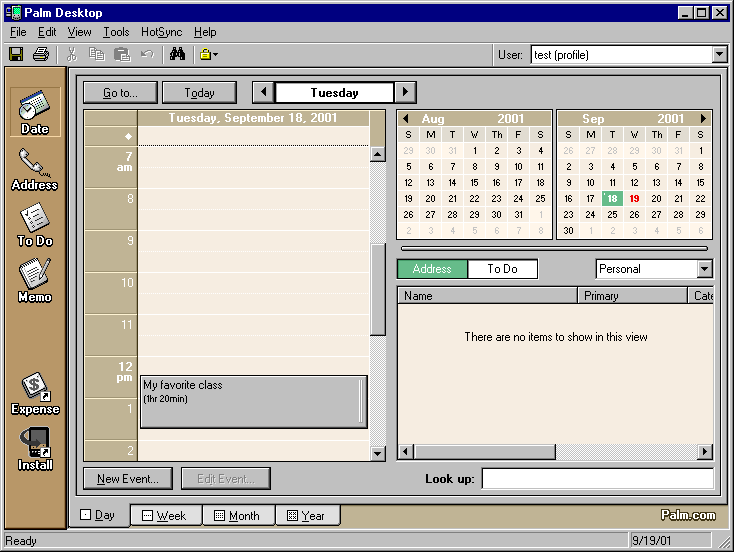734x552 pixels.
Task: Launch the Install tool
Action: pos(35,449)
